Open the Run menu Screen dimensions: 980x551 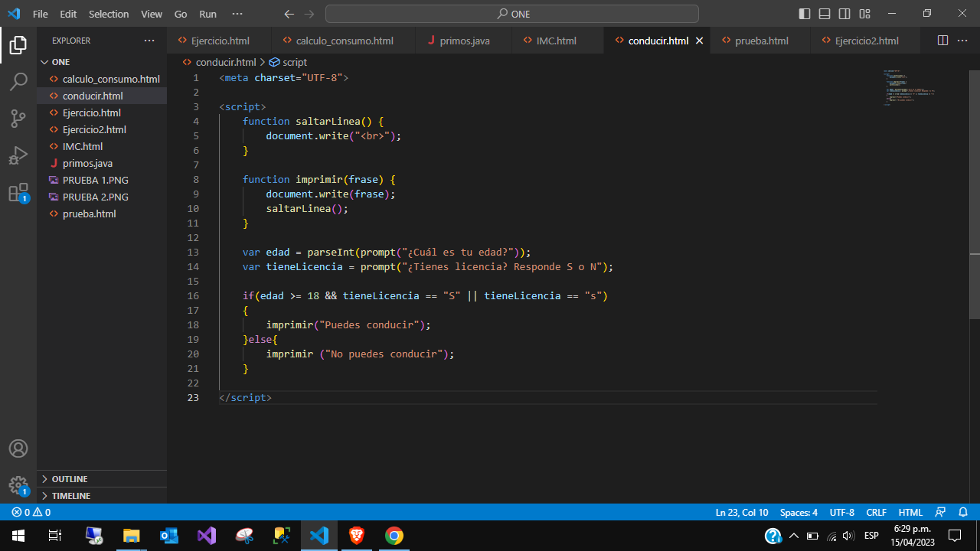pyautogui.click(x=207, y=14)
